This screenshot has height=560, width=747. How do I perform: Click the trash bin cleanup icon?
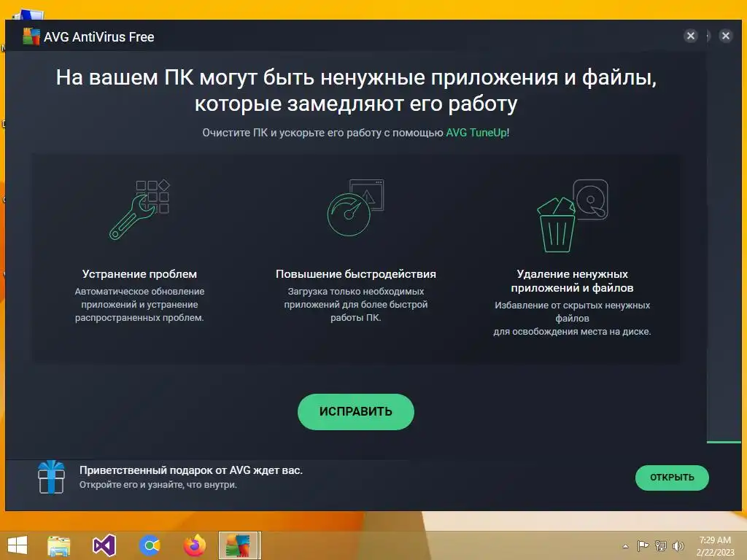pyautogui.click(x=572, y=215)
